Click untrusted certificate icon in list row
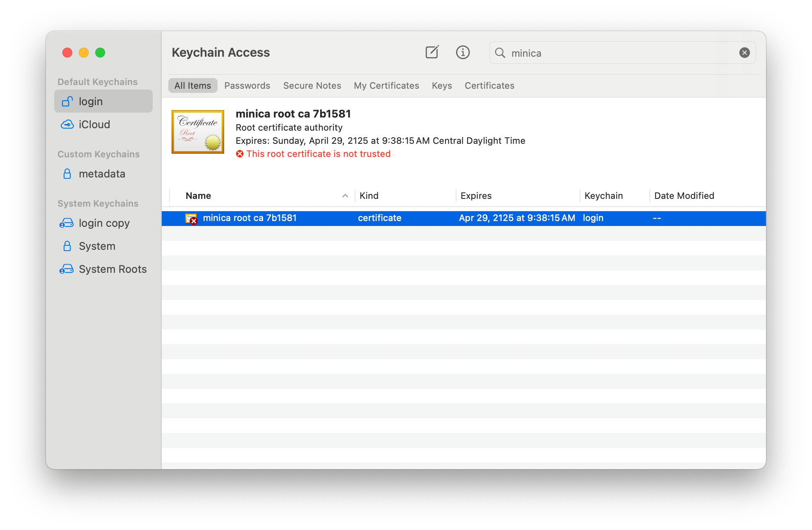 point(191,219)
